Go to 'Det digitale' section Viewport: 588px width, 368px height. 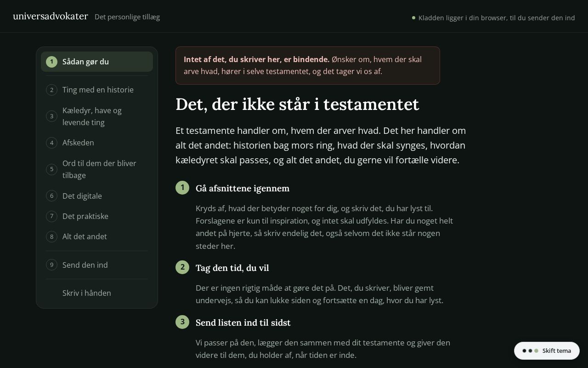97,196
